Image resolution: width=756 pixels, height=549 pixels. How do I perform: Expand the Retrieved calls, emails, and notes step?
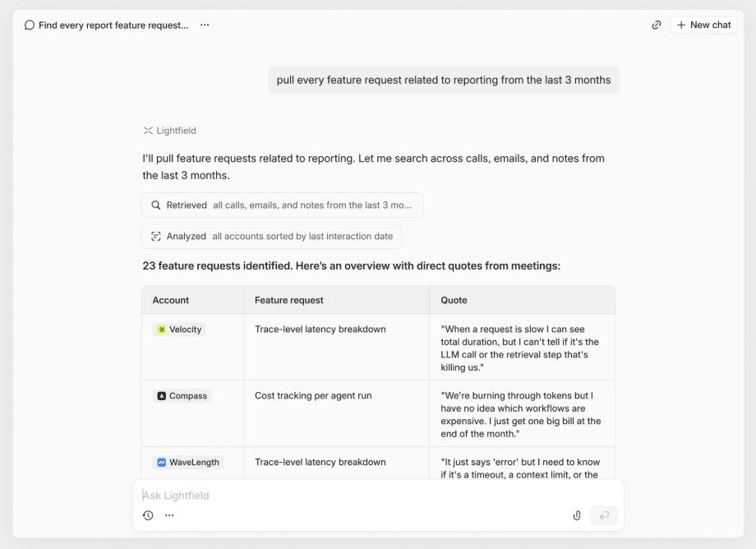tap(282, 205)
